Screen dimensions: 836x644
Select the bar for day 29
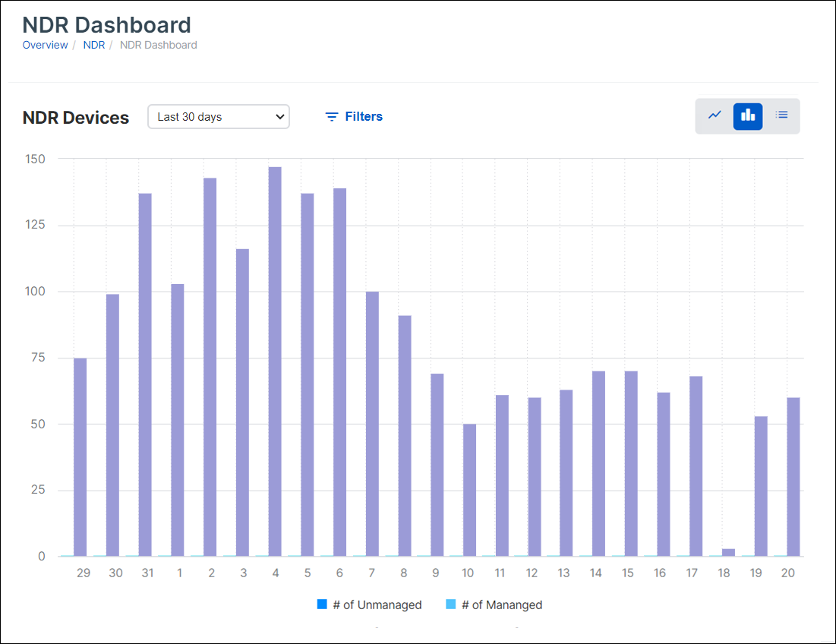pos(80,457)
